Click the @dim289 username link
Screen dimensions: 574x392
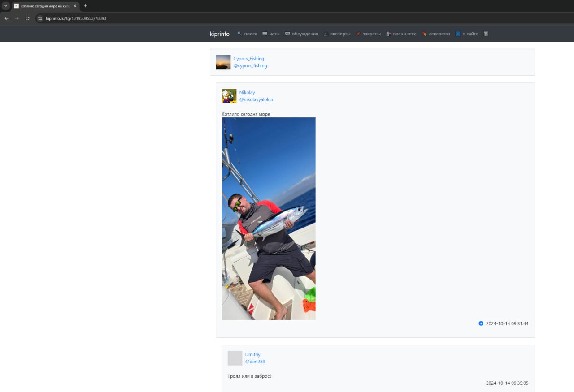[x=255, y=362]
